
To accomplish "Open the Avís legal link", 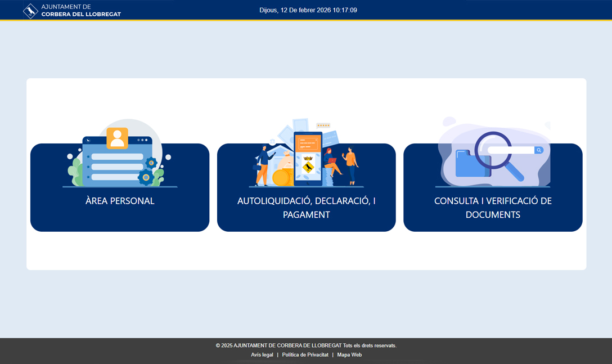I will [x=262, y=355].
